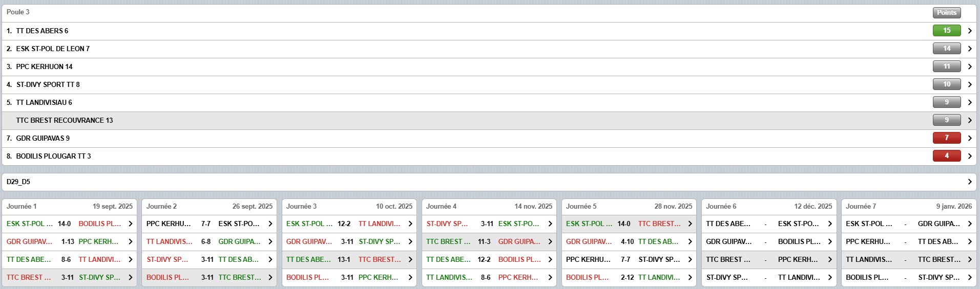Select the Journée 6 header

[768, 206]
